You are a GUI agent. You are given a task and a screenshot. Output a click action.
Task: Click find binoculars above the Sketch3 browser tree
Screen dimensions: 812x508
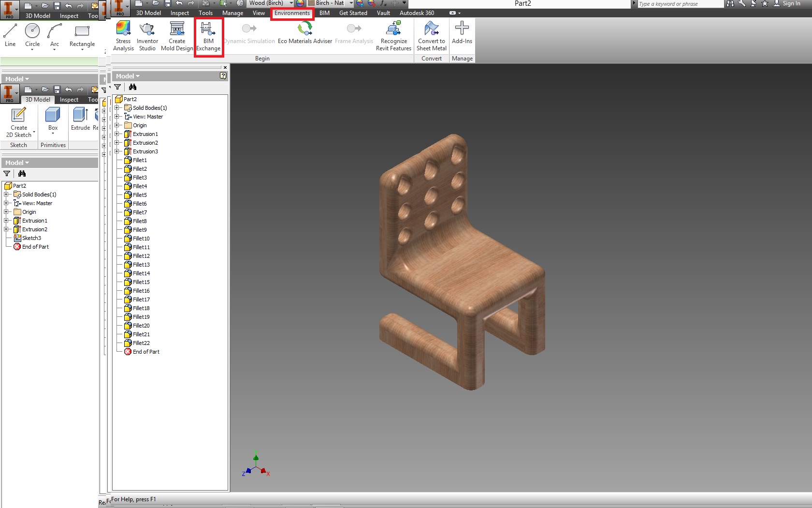(x=22, y=174)
